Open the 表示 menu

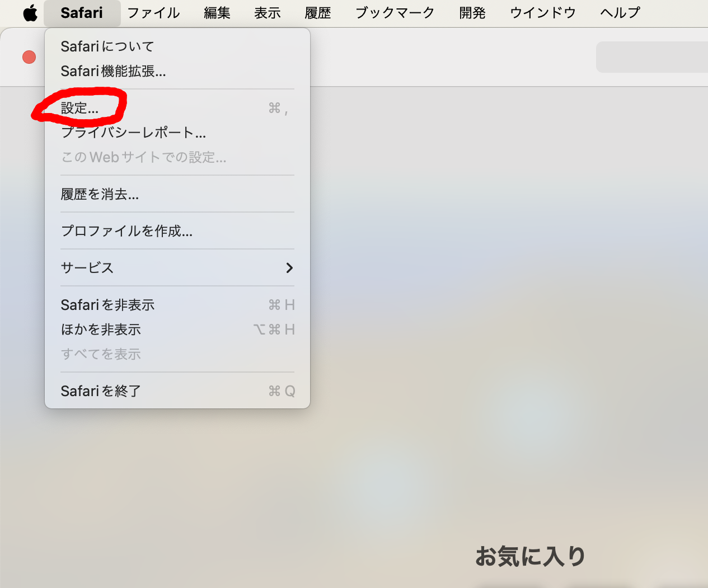(268, 13)
